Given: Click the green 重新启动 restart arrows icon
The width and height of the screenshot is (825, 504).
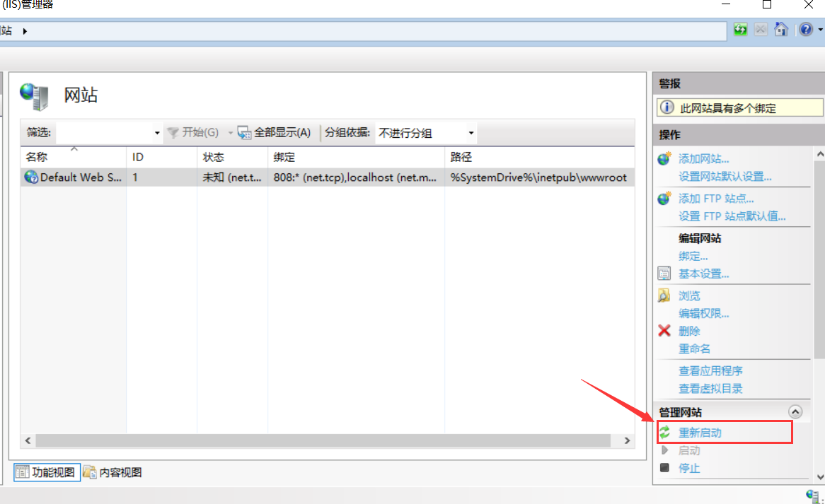Looking at the screenshot, I should tap(665, 432).
